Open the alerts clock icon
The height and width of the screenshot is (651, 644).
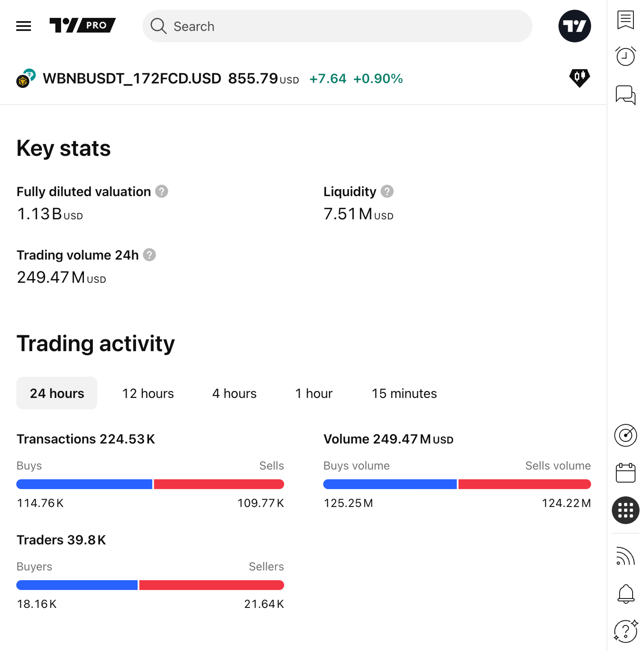click(x=625, y=56)
